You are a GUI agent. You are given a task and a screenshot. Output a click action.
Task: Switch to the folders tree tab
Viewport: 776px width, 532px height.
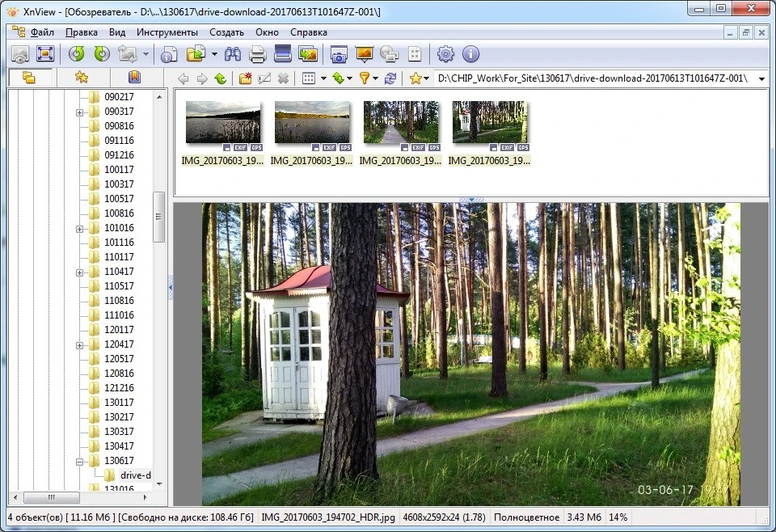29,78
